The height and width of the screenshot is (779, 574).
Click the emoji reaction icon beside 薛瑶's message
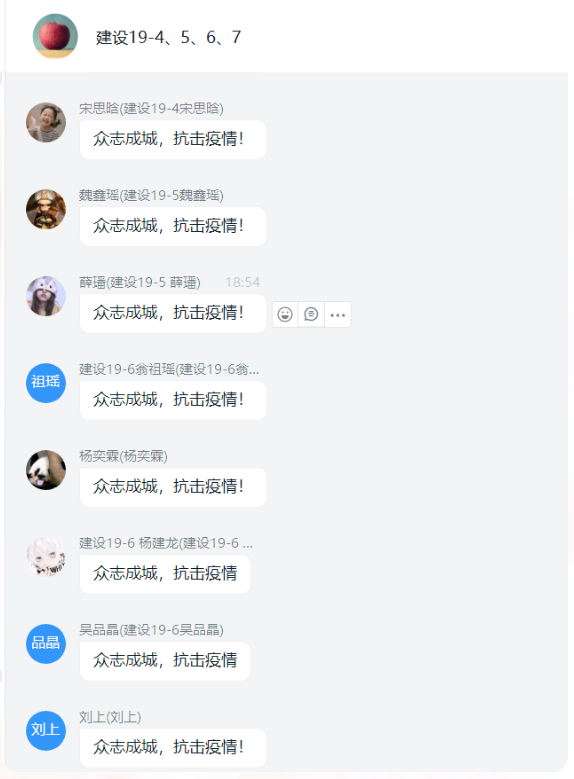[x=285, y=314]
